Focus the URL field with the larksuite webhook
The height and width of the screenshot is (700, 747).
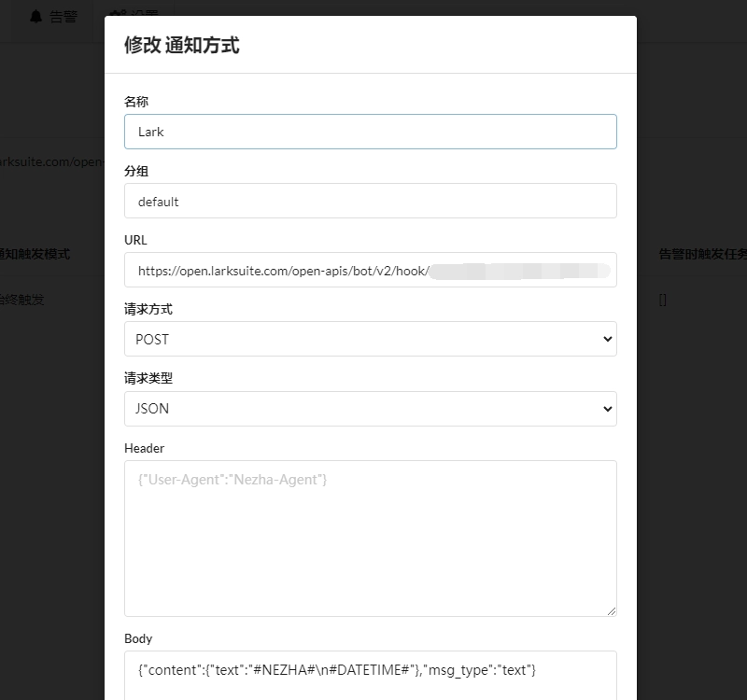[x=370, y=270]
